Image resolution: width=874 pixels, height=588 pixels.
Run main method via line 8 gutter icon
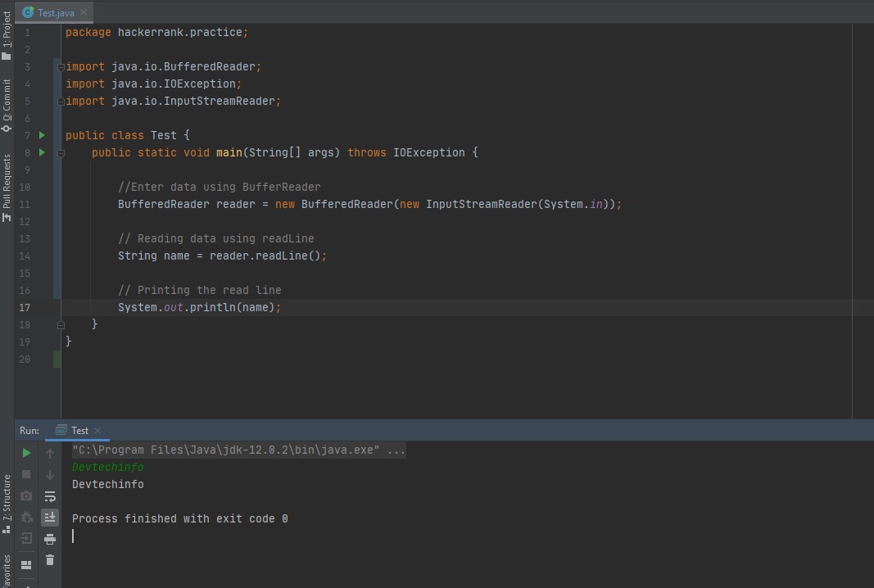41,152
